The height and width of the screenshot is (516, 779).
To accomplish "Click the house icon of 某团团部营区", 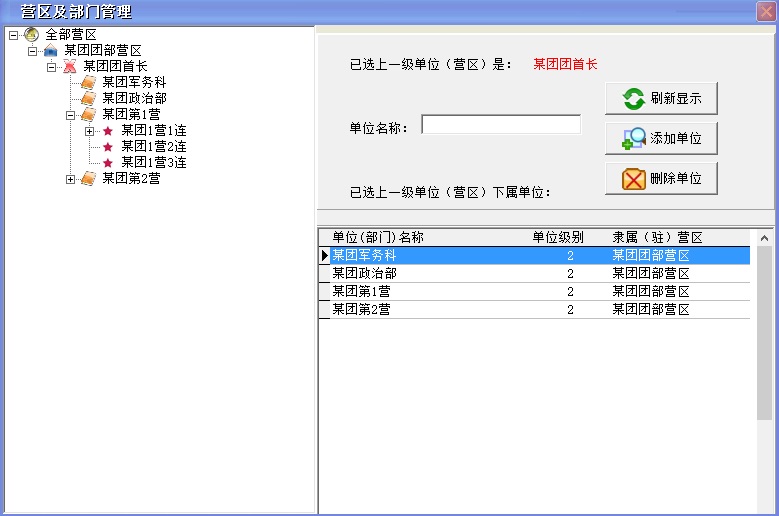I will 50,51.
